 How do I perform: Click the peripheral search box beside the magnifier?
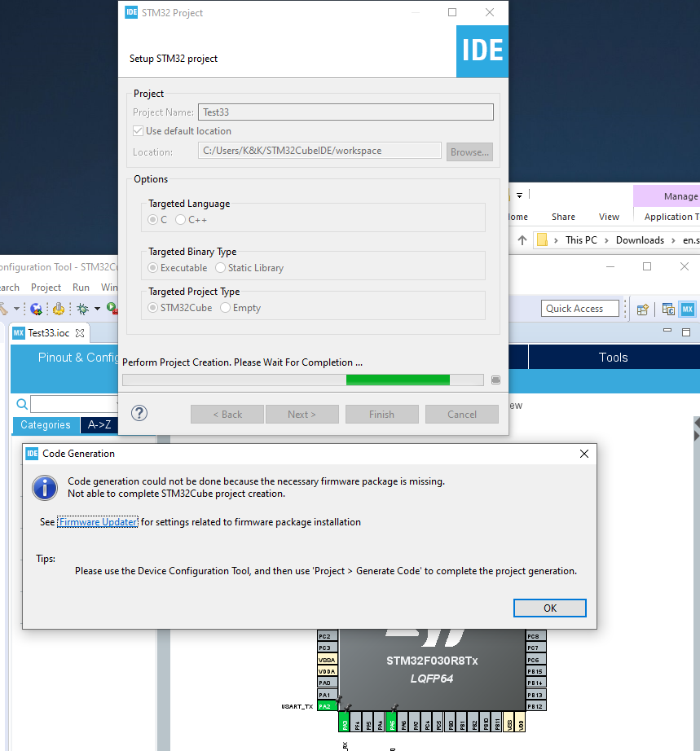(x=74, y=404)
